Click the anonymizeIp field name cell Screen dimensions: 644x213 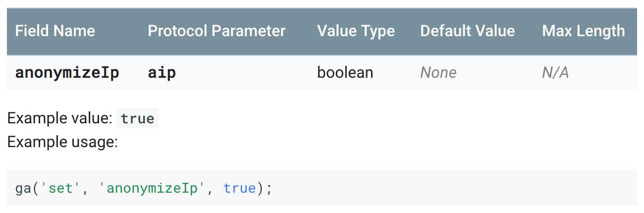pos(67,73)
